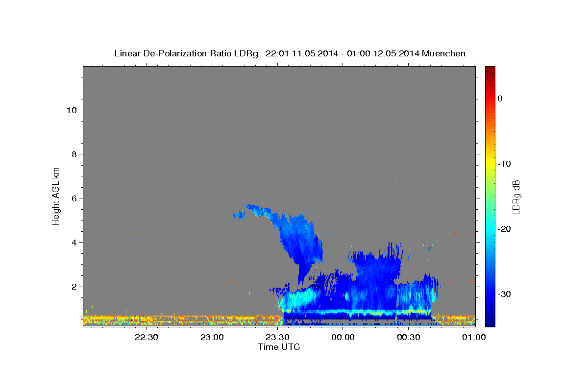This screenshot has width=588, height=392.
Task: Click the colorbar value 0
Action: click(x=500, y=98)
